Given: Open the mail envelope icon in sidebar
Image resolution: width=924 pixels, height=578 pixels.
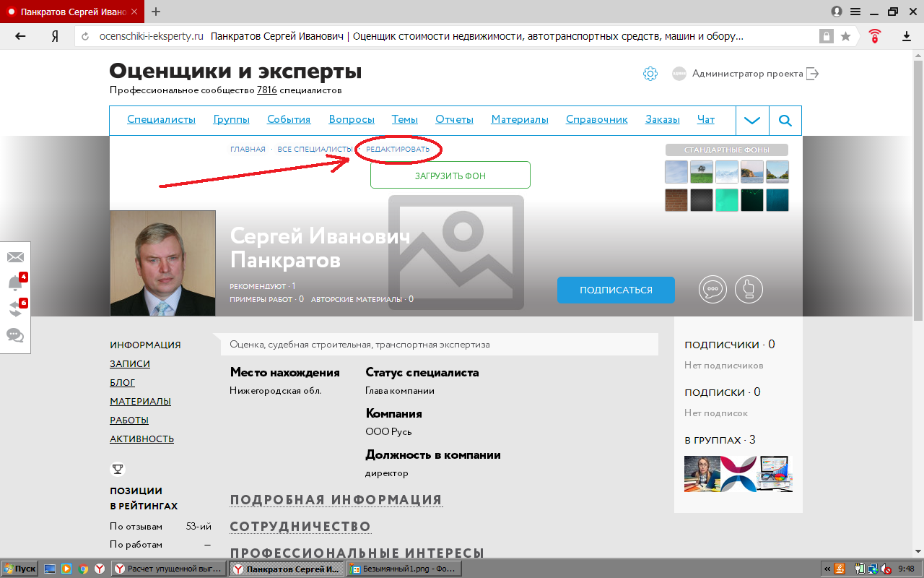Looking at the screenshot, I should [15, 257].
